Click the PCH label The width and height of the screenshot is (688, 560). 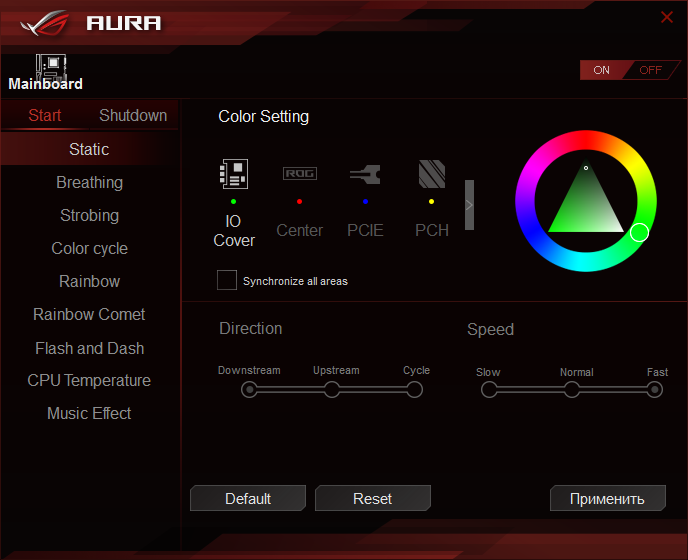click(x=432, y=230)
